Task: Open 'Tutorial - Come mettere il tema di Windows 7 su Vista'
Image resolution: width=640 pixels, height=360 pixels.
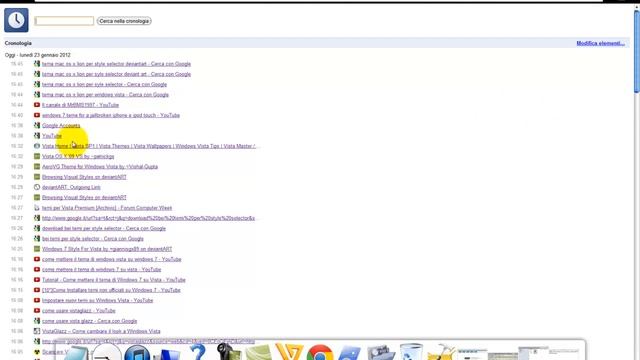Action: click(x=114, y=280)
